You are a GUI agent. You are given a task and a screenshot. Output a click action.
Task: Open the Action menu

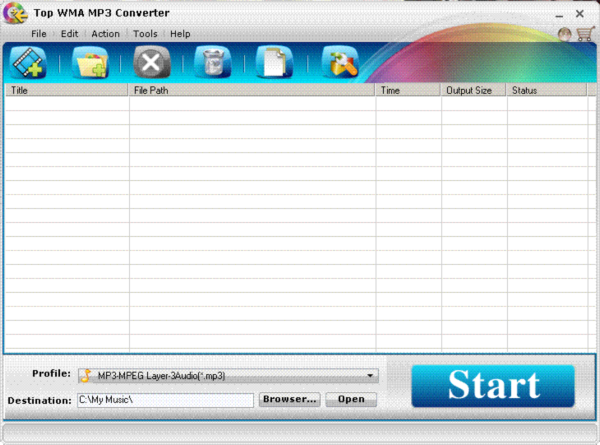(x=105, y=34)
